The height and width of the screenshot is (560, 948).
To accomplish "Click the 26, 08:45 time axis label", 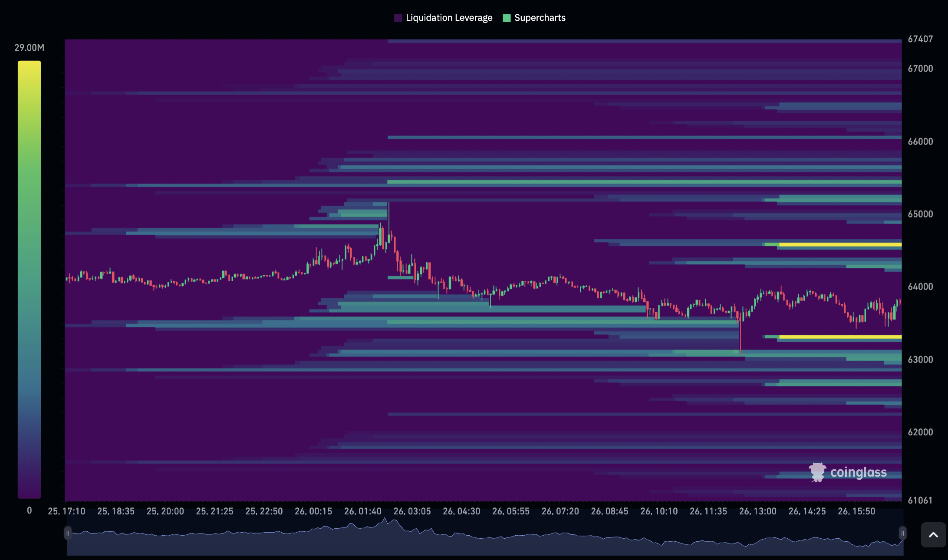I will (x=609, y=511).
